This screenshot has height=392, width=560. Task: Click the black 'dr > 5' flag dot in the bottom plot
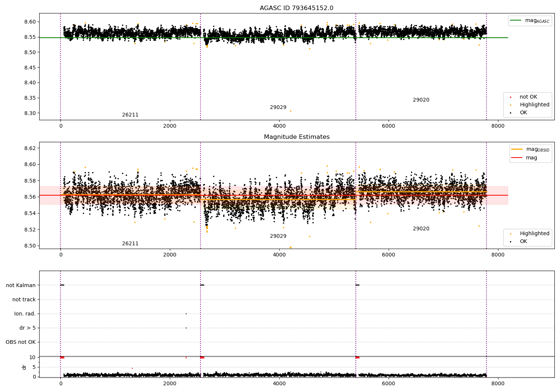[186, 328]
